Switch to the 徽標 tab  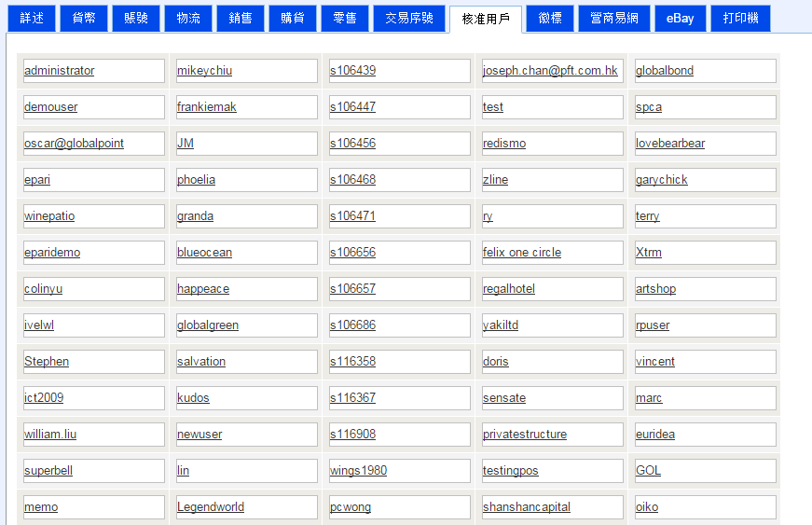[x=550, y=18]
